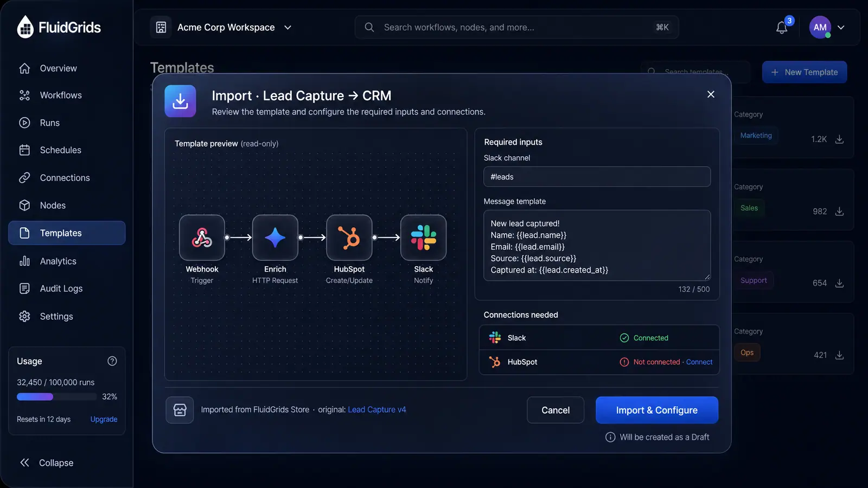The height and width of the screenshot is (488, 868).
Task: Select the Slack Notify node
Action: pos(424,237)
